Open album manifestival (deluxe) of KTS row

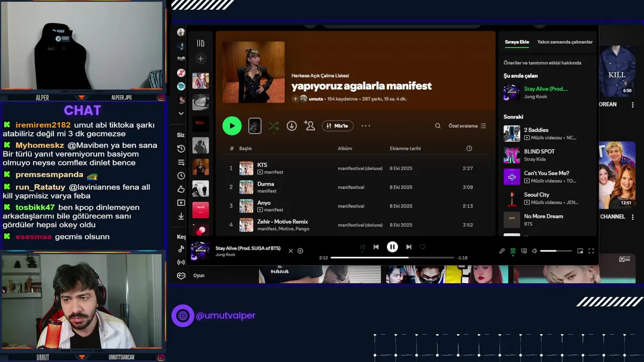(x=360, y=168)
